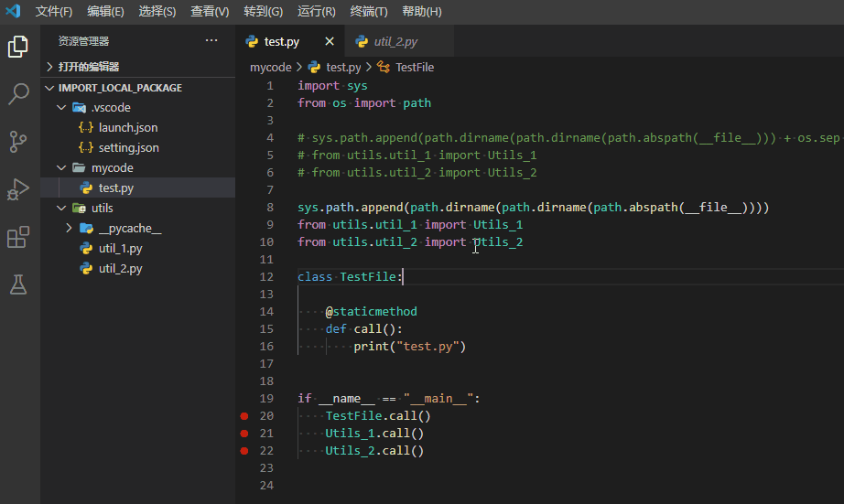This screenshot has width=844, height=504.
Task: Expand the __pycache__ folder
Action: coord(69,228)
